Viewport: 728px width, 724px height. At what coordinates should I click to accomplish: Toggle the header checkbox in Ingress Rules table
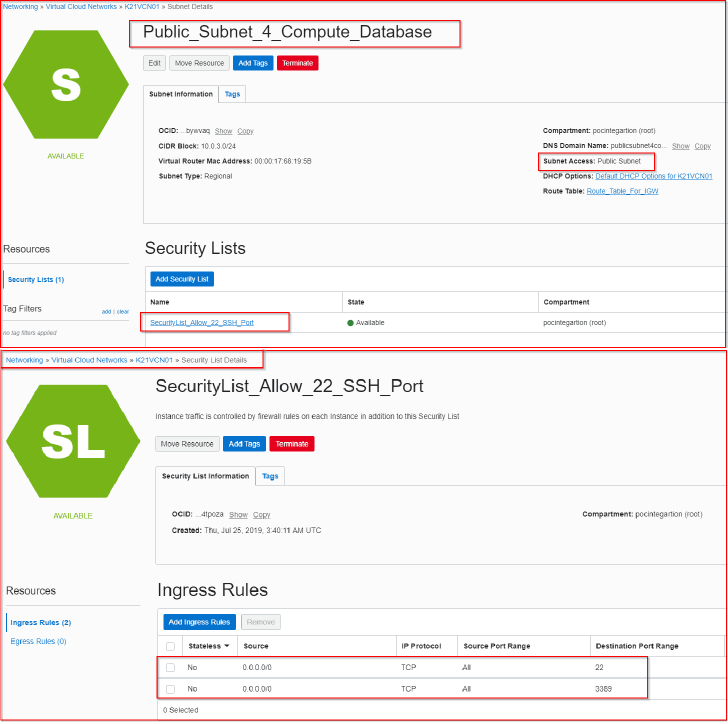click(170, 645)
